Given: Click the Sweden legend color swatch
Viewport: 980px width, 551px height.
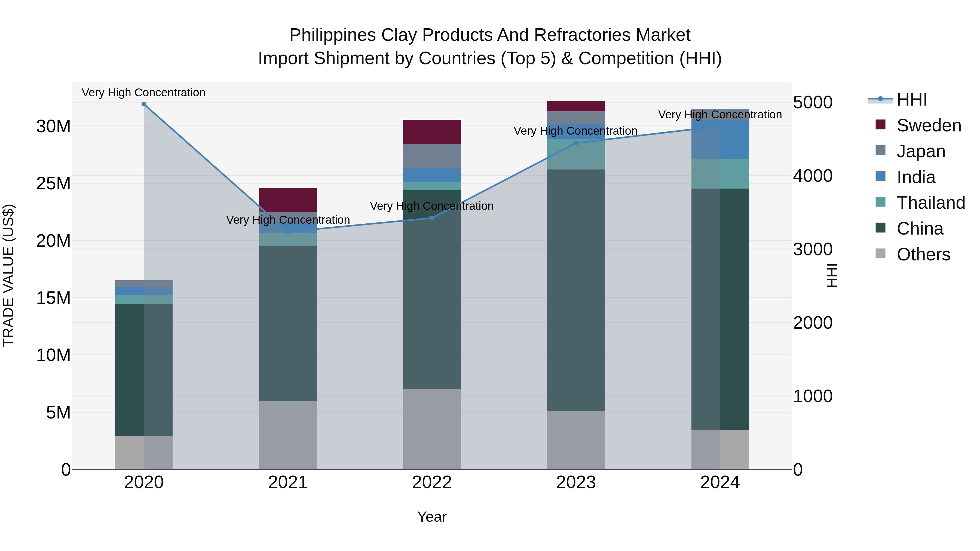Looking at the screenshot, I should point(880,125).
